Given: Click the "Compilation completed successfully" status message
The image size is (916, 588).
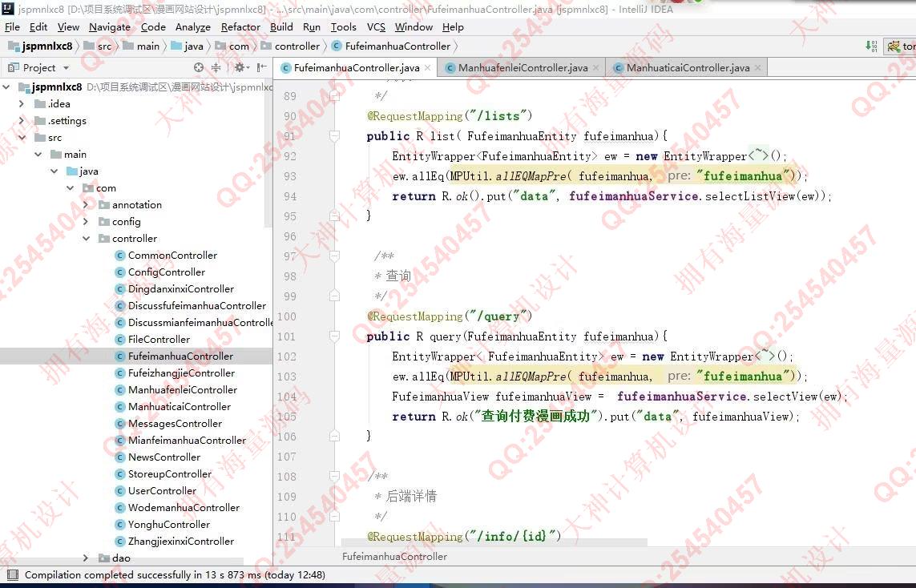Looking at the screenshot, I should click(x=175, y=575).
